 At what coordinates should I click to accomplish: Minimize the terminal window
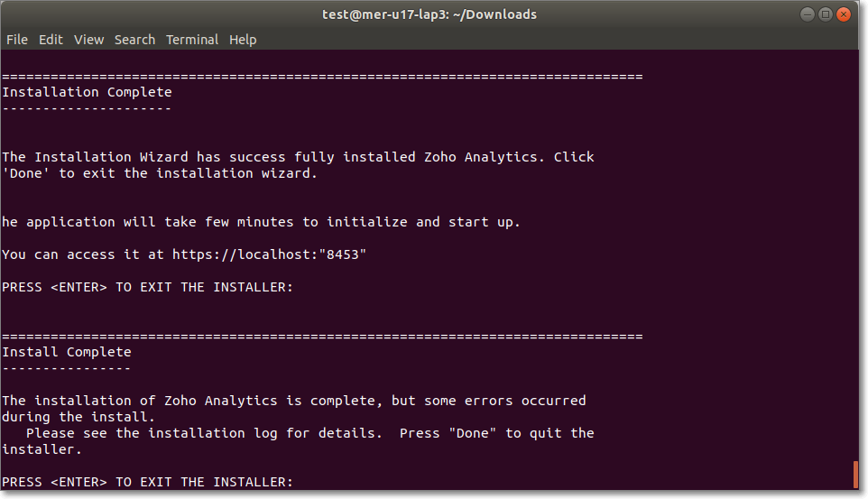click(x=806, y=14)
